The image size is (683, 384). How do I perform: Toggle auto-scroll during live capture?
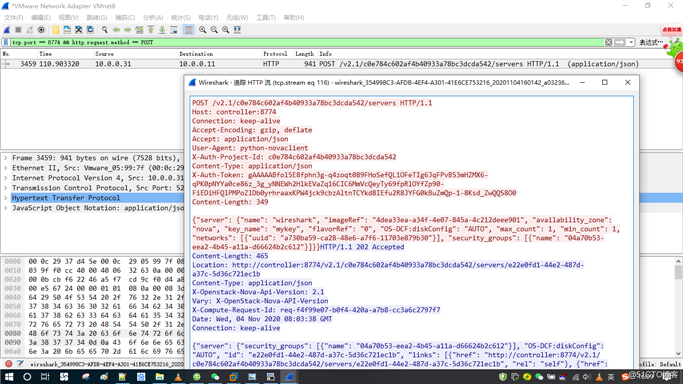click(x=174, y=30)
